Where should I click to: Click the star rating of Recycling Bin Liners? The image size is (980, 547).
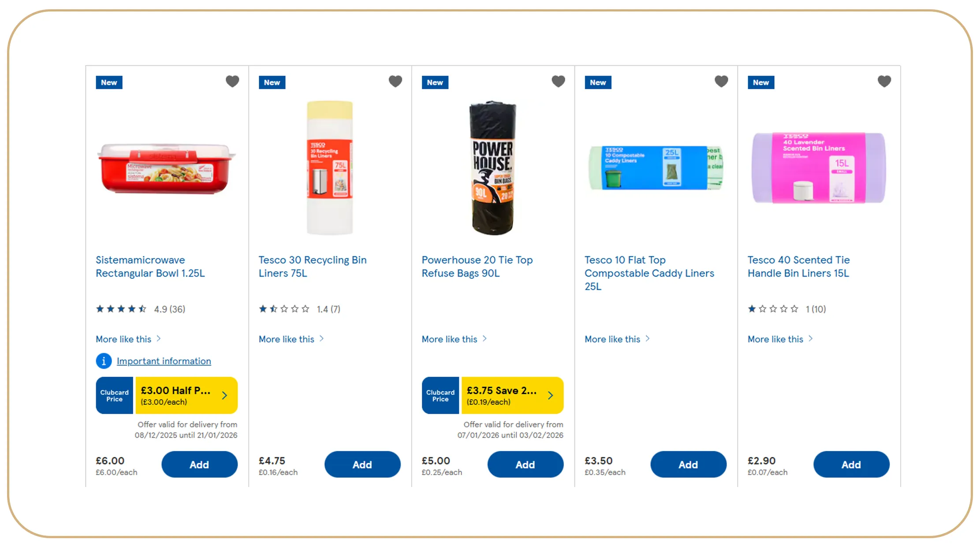pos(284,309)
